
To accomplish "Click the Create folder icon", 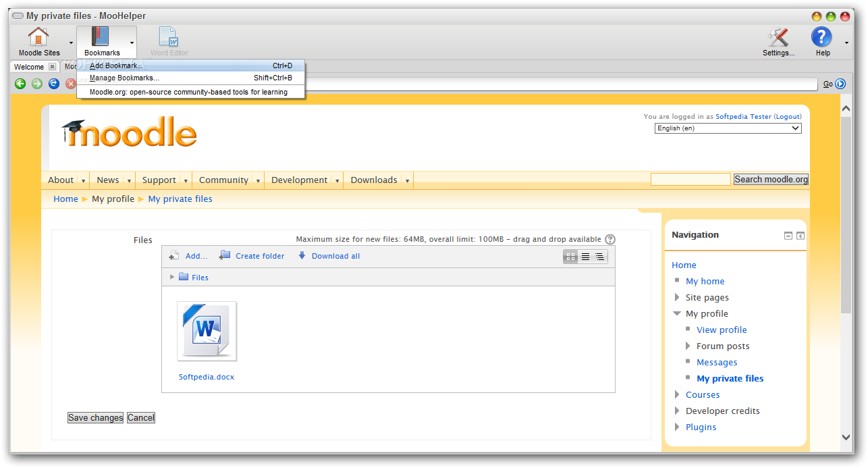I will (225, 255).
